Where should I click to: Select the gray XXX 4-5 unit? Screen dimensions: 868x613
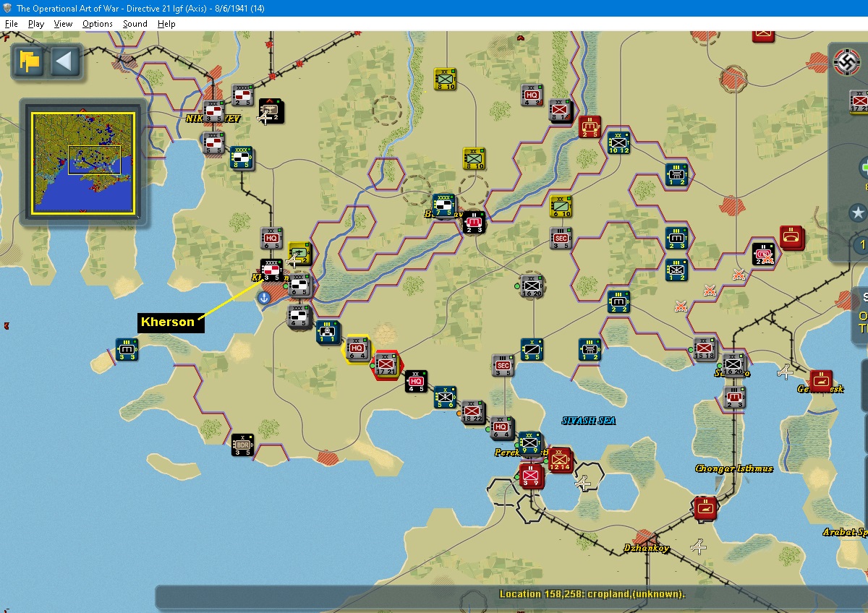click(299, 317)
